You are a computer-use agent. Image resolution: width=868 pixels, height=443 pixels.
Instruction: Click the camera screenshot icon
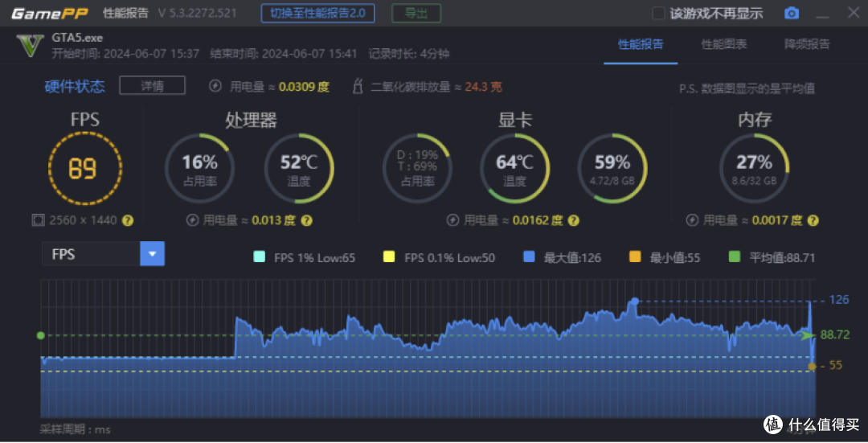(x=792, y=13)
